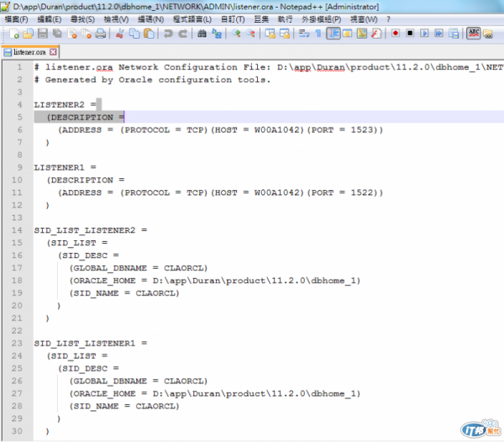Open the Replace dialog icon

(x=217, y=34)
